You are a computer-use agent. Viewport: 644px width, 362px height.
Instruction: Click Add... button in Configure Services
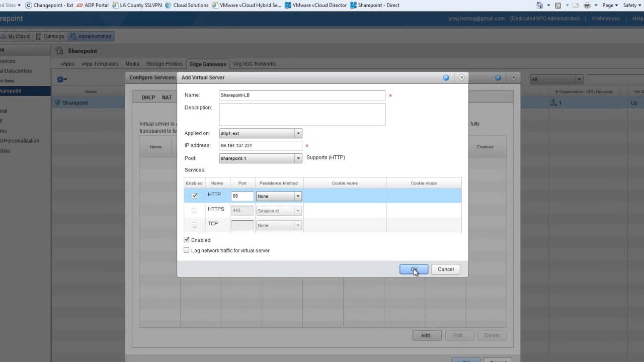[427, 335]
